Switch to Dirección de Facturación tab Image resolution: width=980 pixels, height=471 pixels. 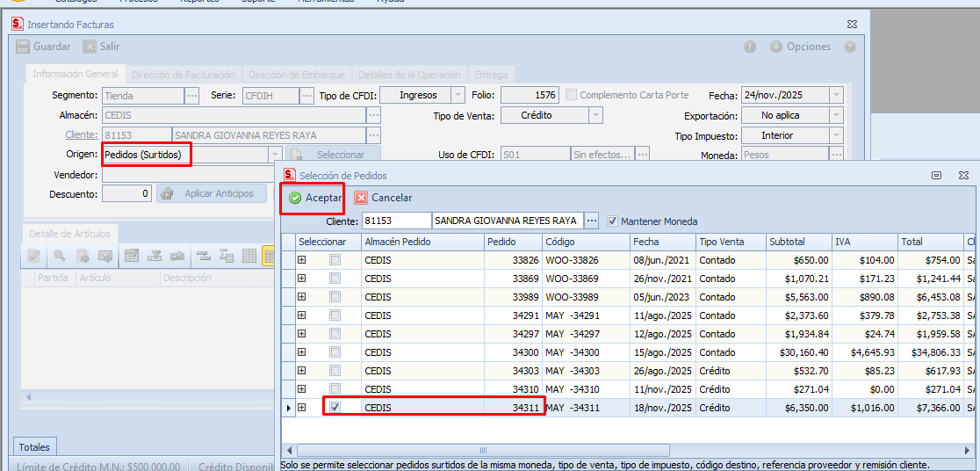[184, 75]
